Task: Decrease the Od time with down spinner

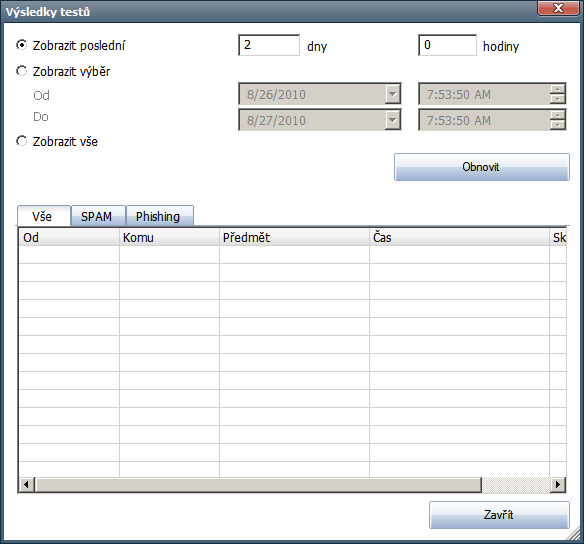Action: coord(557,99)
